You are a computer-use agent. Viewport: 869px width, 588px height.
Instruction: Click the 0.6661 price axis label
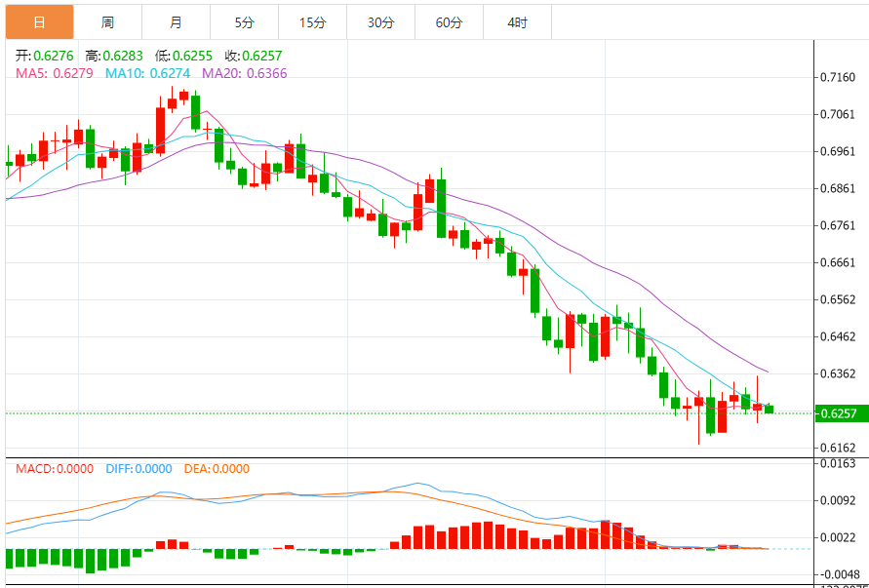(x=838, y=262)
